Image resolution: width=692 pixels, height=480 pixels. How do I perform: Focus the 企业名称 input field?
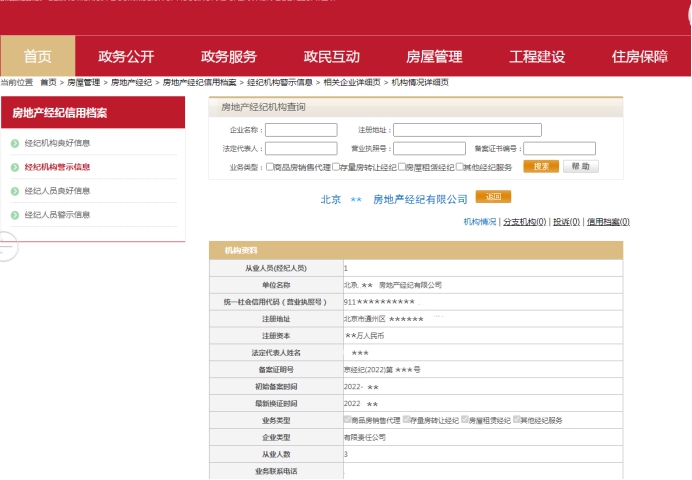click(x=301, y=130)
